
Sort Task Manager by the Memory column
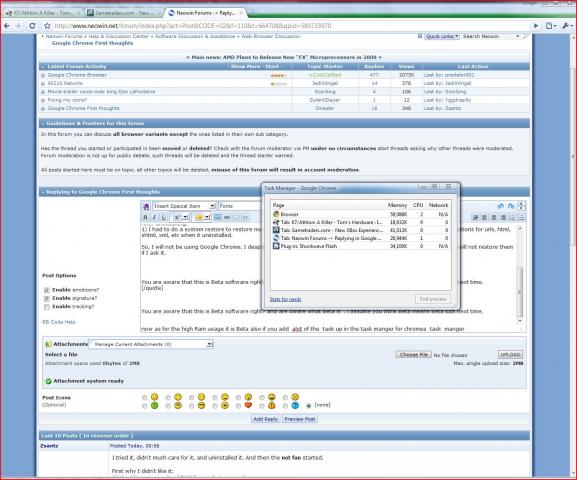[x=397, y=205]
